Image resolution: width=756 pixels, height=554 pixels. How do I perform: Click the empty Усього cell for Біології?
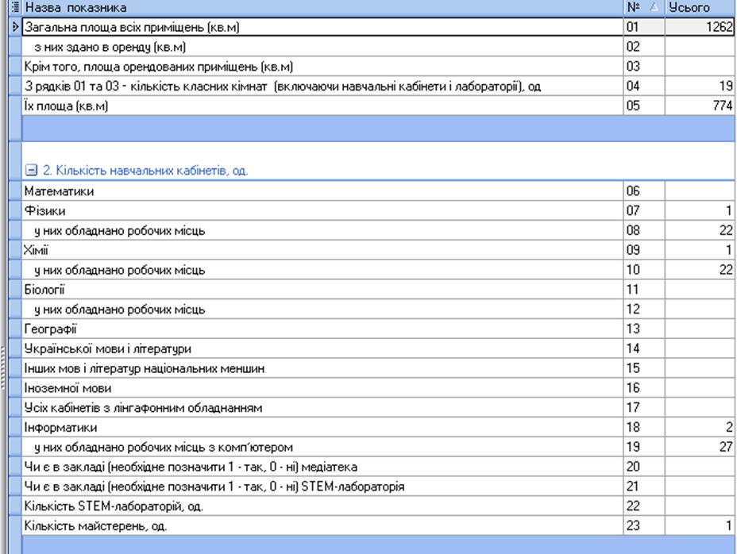(x=700, y=290)
